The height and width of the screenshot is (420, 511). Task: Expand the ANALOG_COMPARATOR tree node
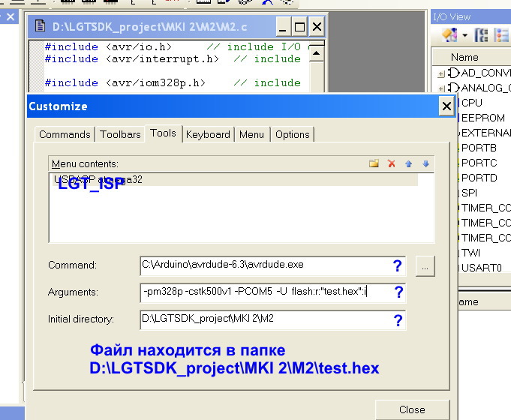coord(441,88)
